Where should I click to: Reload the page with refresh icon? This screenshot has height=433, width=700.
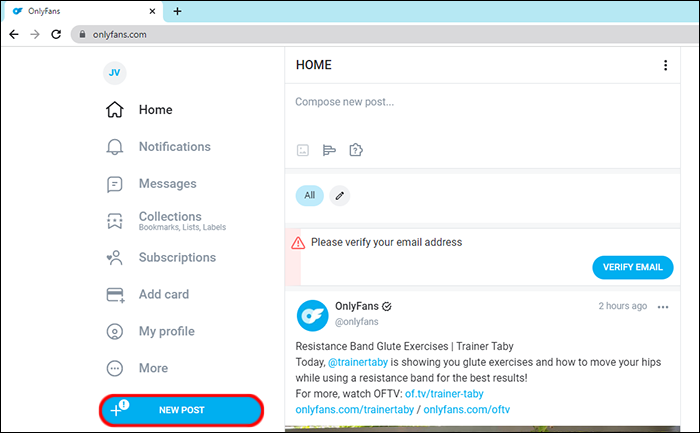click(56, 34)
